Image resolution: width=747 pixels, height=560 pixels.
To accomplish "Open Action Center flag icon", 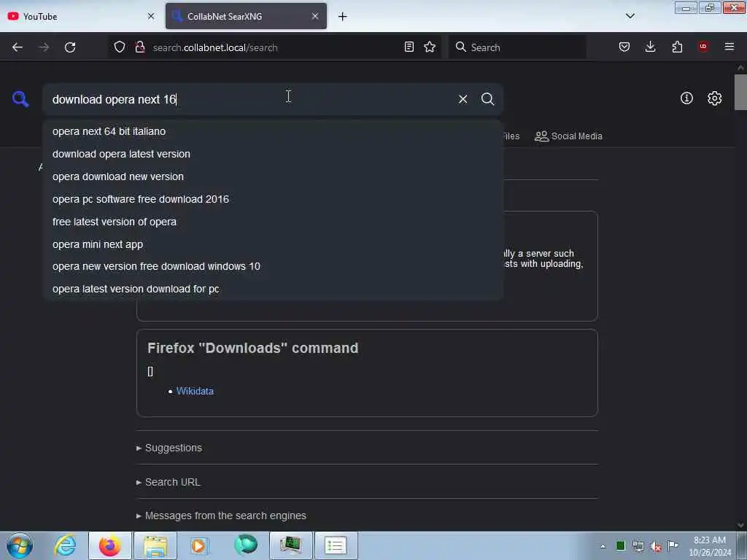I will click(673, 545).
